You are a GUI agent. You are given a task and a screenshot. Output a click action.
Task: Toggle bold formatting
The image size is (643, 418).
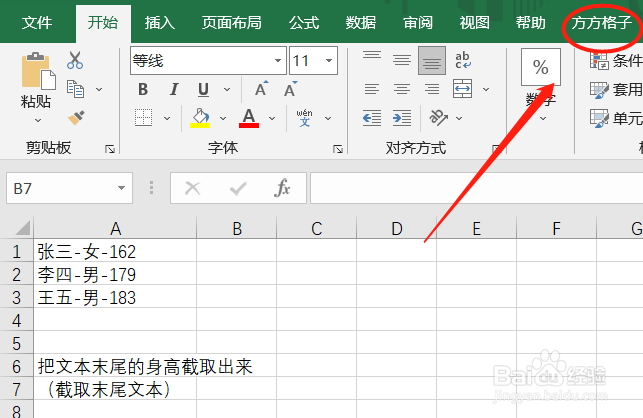coord(143,89)
